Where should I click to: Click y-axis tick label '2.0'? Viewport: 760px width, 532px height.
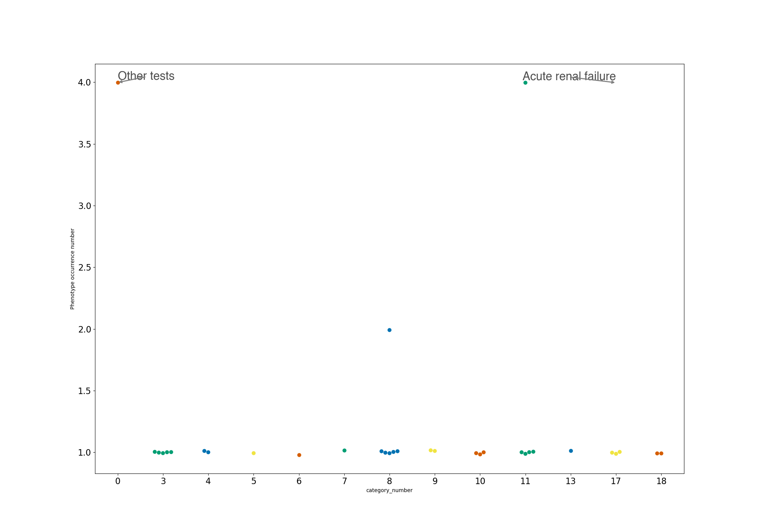(84, 329)
